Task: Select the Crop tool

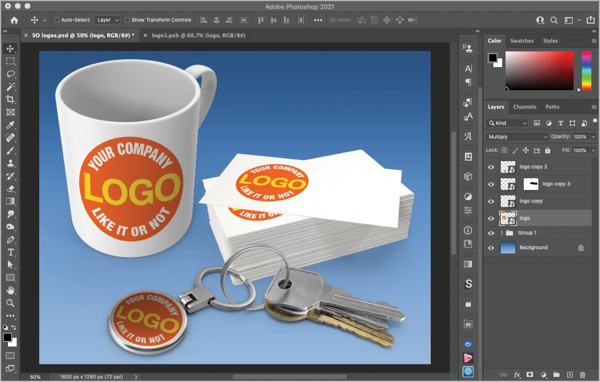Action: pos(10,100)
